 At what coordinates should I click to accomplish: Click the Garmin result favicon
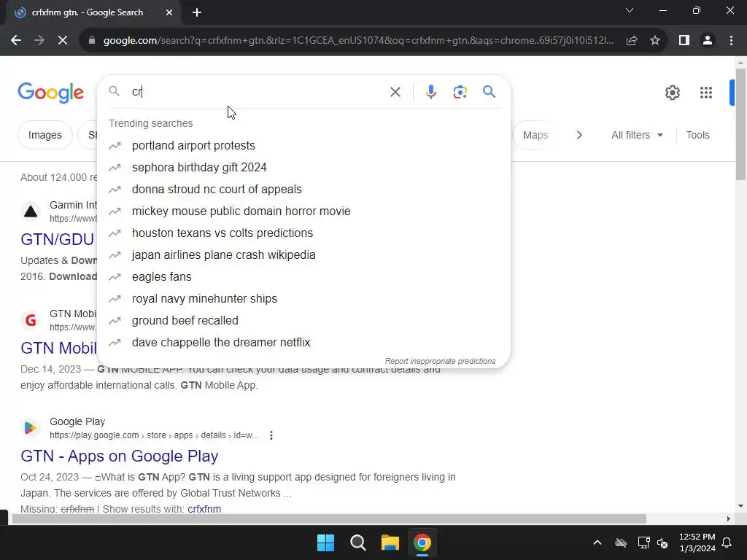(x=31, y=211)
